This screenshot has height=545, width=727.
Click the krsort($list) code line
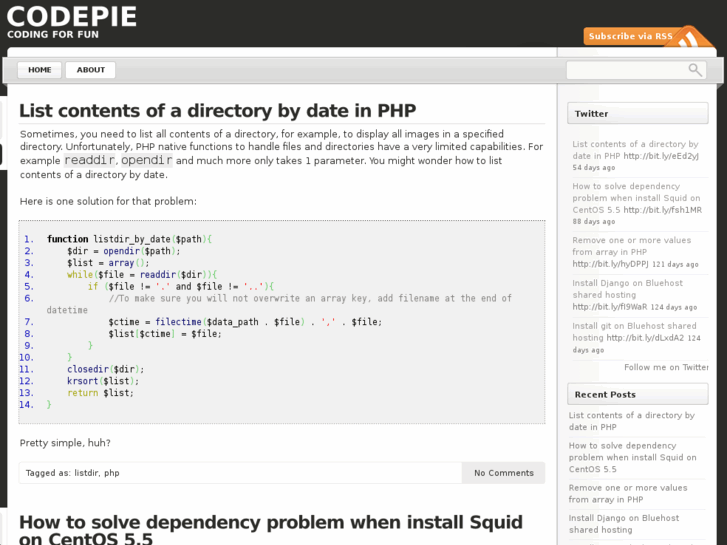(103, 381)
